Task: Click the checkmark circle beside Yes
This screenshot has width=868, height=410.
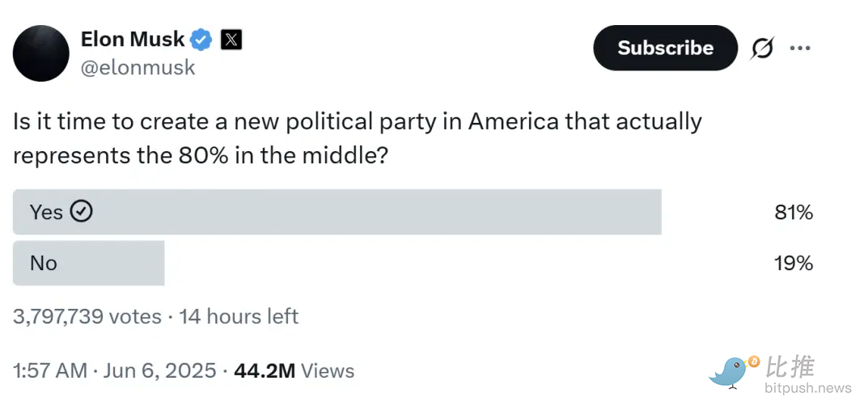Action: coord(82,211)
